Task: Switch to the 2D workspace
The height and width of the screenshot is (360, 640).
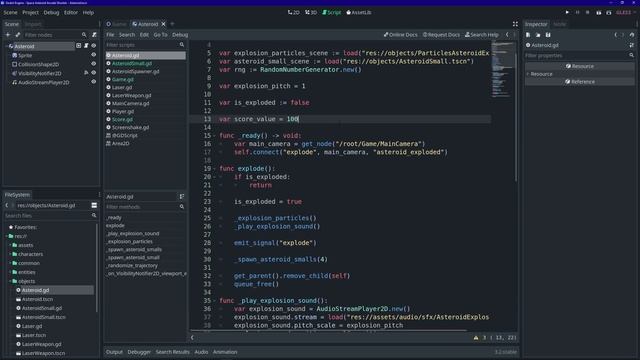Action: coord(293,13)
